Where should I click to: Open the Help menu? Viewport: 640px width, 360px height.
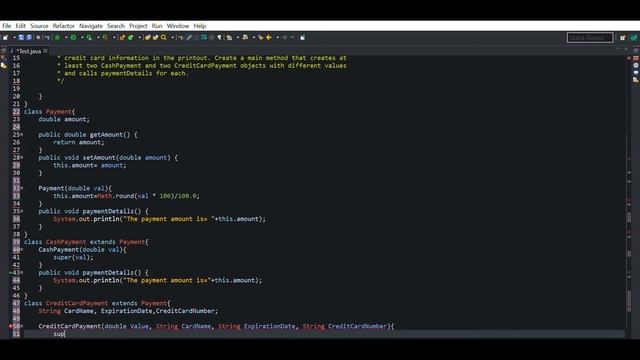point(200,26)
